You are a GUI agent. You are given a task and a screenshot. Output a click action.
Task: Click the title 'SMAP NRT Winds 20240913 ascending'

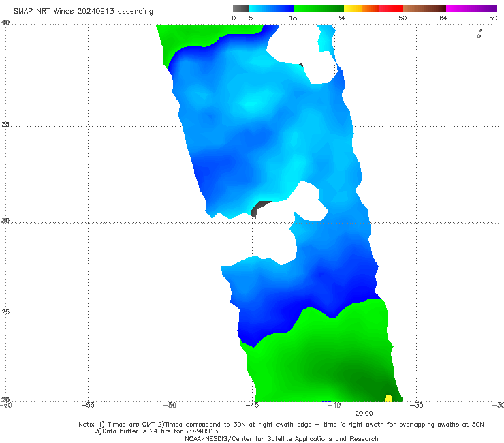click(x=83, y=11)
